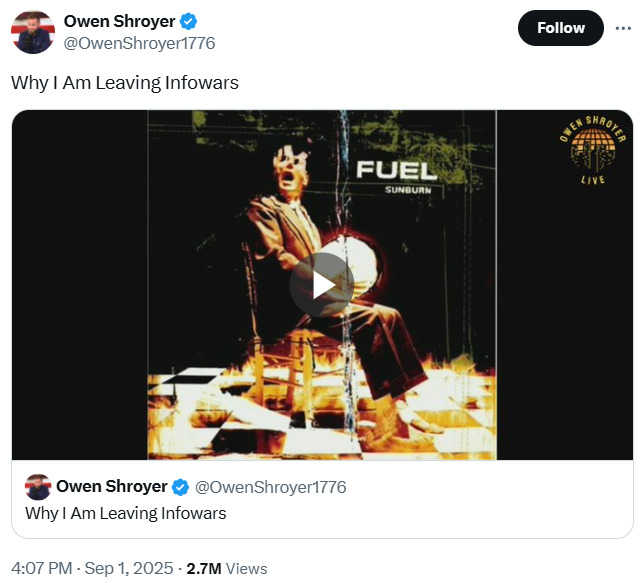Click the main post text "Why I Am Leaving Infowars"
The image size is (642, 583).
tap(125, 82)
